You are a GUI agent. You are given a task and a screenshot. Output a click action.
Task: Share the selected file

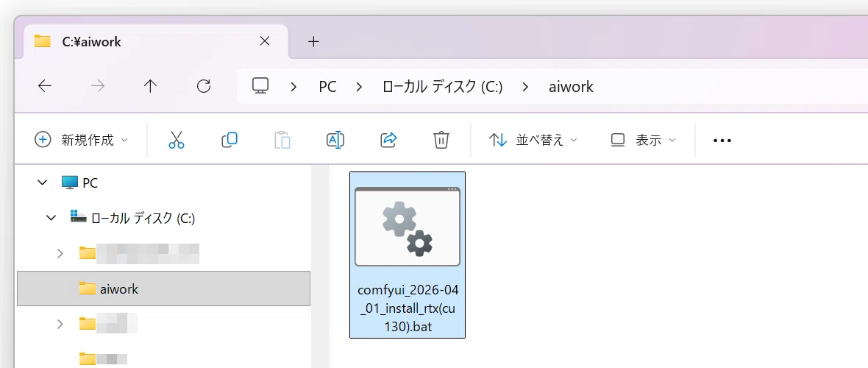click(x=388, y=140)
